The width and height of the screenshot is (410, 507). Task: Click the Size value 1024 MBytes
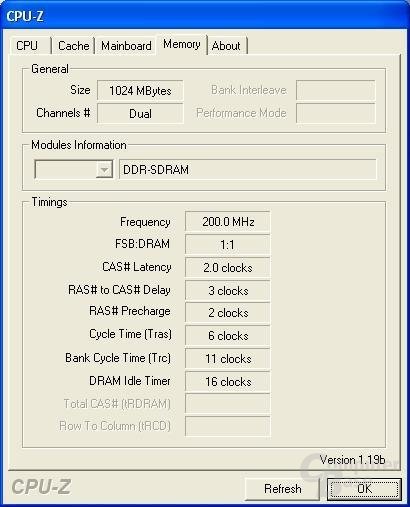point(140,90)
